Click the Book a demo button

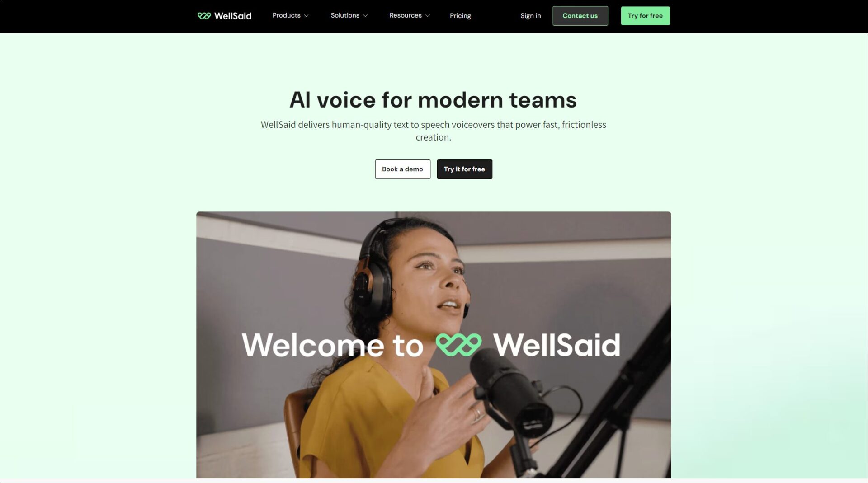pyautogui.click(x=402, y=169)
